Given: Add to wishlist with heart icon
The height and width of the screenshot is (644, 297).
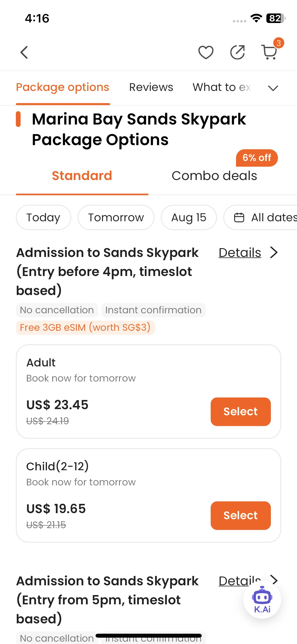Looking at the screenshot, I should click(206, 52).
